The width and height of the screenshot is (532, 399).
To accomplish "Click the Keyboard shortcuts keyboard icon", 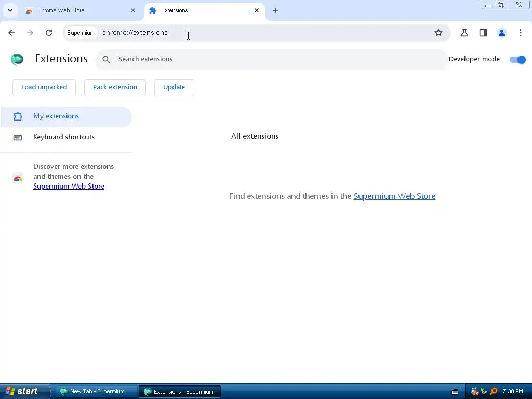I will point(18,137).
